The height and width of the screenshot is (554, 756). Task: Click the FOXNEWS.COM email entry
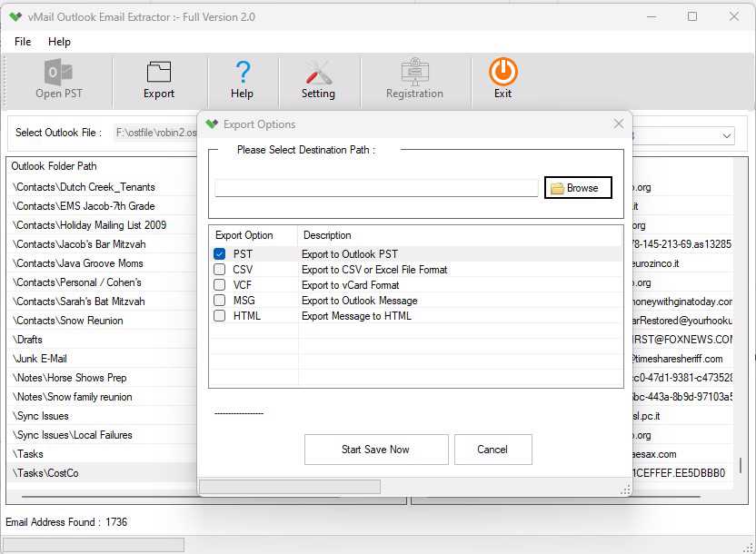(682, 340)
